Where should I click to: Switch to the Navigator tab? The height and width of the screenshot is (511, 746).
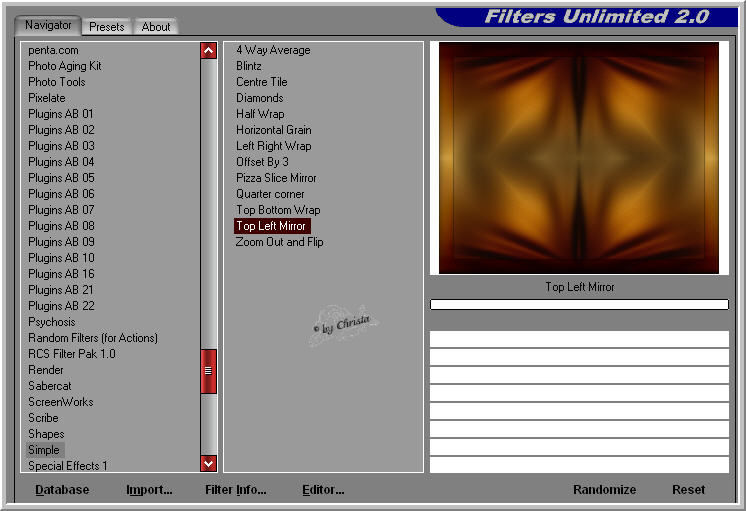48,25
